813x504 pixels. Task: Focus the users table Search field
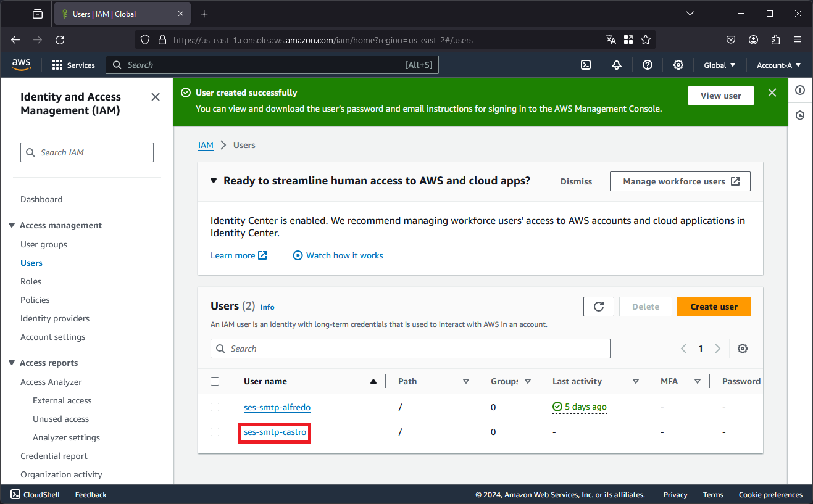tap(411, 349)
